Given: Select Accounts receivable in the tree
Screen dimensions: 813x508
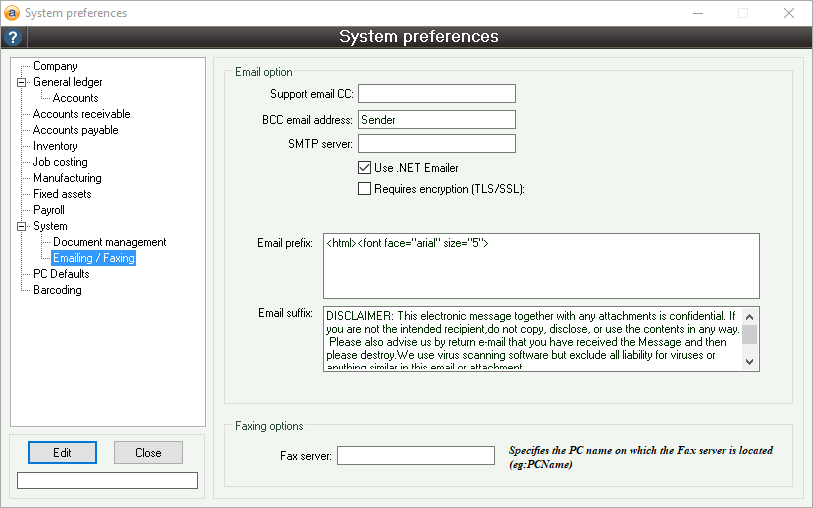Looking at the screenshot, I should pyautogui.click(x=81, y=114).
